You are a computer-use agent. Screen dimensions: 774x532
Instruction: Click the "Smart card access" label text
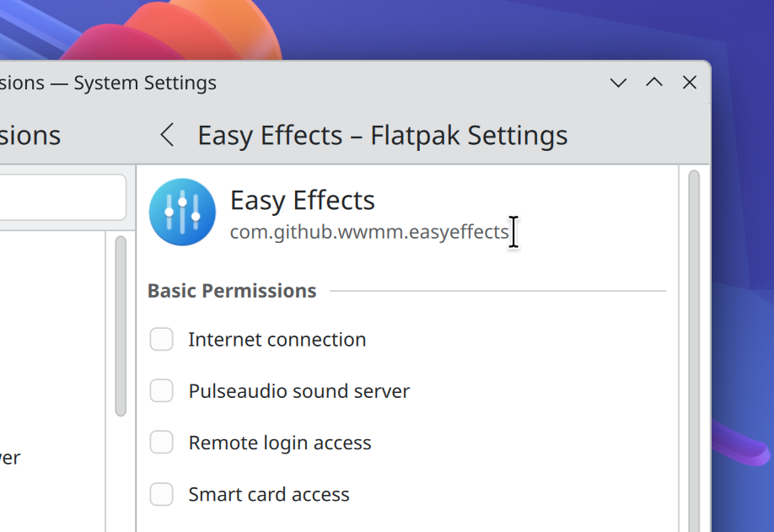268,494
